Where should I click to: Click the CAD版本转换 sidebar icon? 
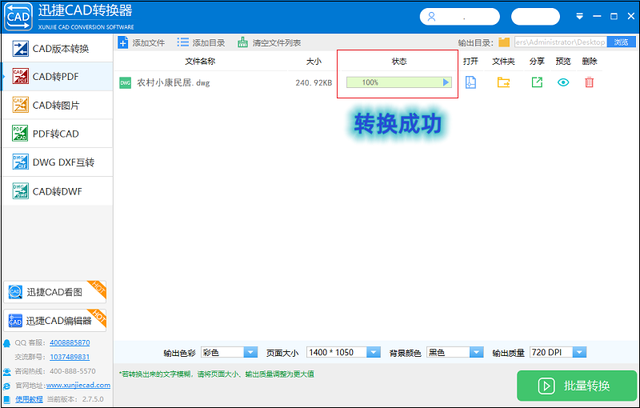point(20,49)
